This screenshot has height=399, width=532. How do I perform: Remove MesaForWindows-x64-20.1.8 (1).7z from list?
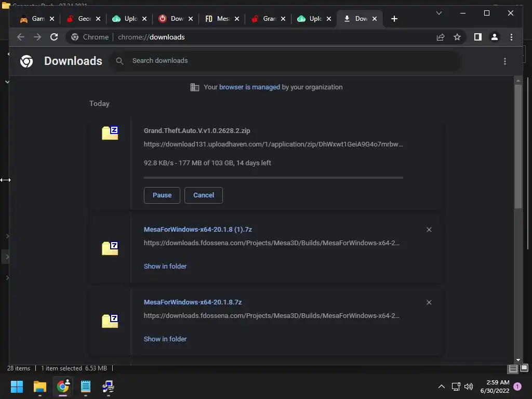coord(429,230)
